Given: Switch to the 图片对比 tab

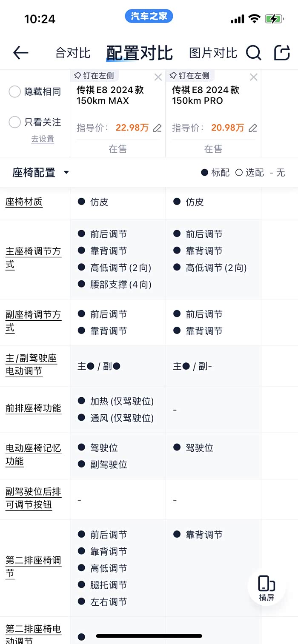Looking at the screenshot, I should point(213,53).
